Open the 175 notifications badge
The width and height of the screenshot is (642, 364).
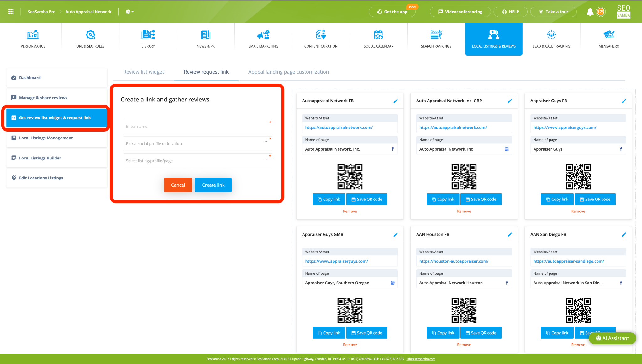pyautogui.click(x=600, y=12)
